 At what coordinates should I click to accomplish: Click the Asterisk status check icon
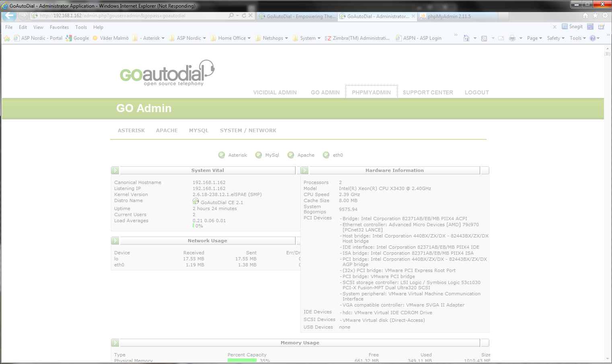click(222, 155)
